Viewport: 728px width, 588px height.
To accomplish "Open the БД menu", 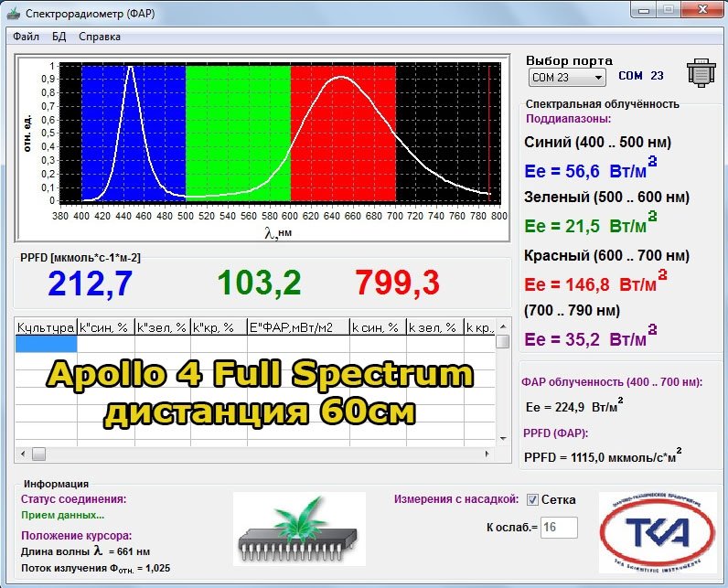I will 59,37.
